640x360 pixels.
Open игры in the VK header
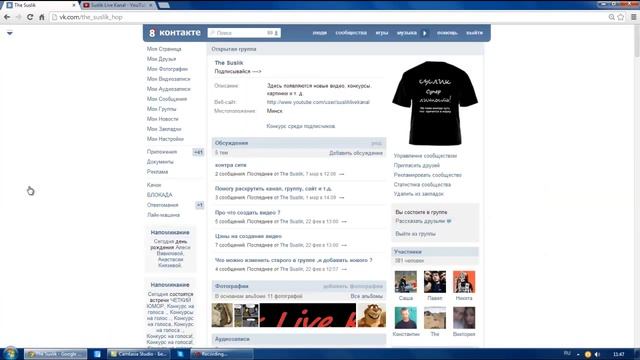pos(382,33)
